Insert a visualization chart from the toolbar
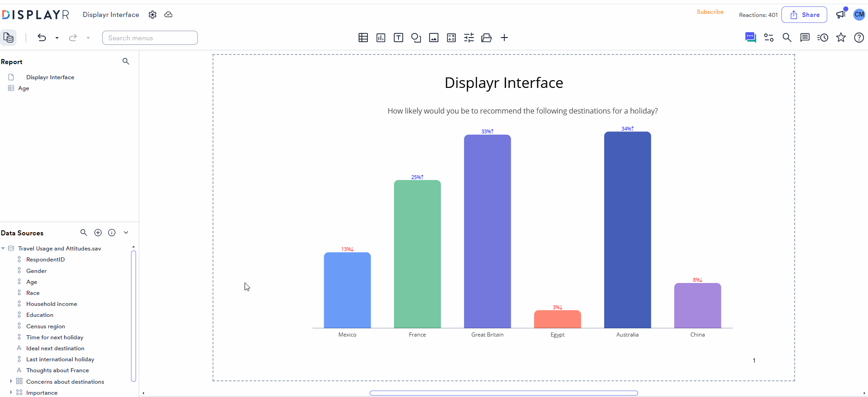 [381, 38]
